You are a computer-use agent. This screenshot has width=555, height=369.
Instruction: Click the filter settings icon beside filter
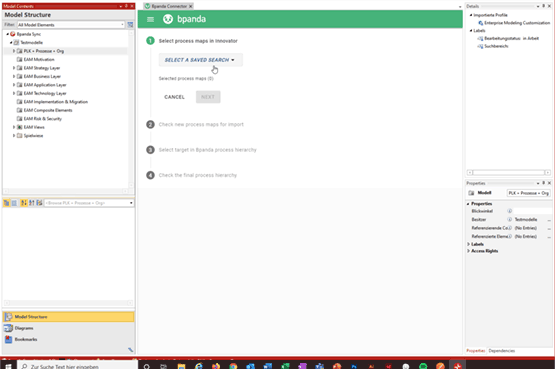(x=130, y=25)
